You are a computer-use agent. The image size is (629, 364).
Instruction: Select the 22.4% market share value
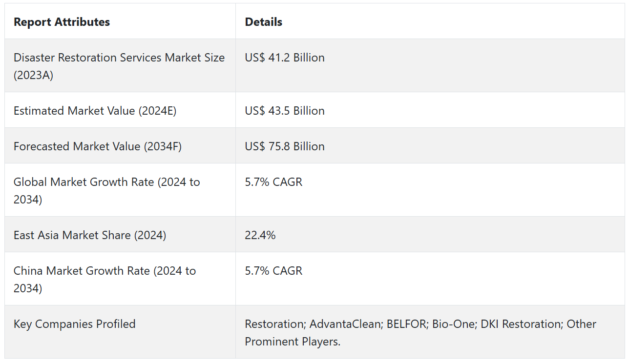tap(260, 235)
